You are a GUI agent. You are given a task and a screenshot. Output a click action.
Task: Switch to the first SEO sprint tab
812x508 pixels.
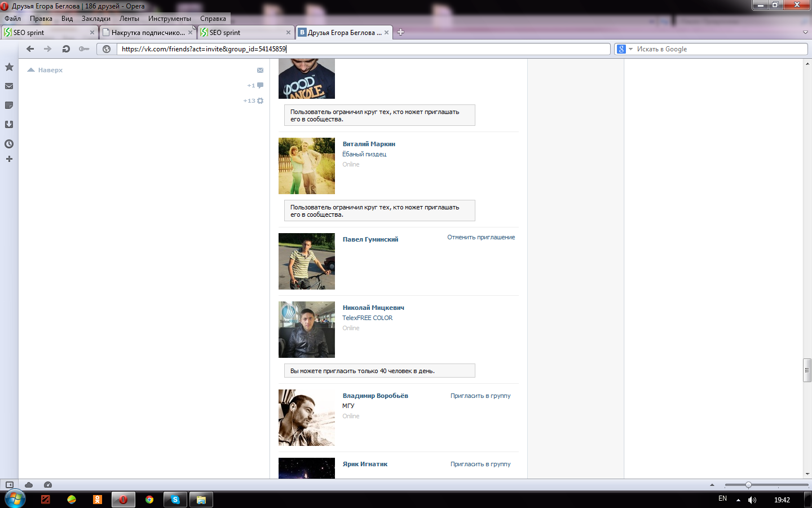(50, 32)
